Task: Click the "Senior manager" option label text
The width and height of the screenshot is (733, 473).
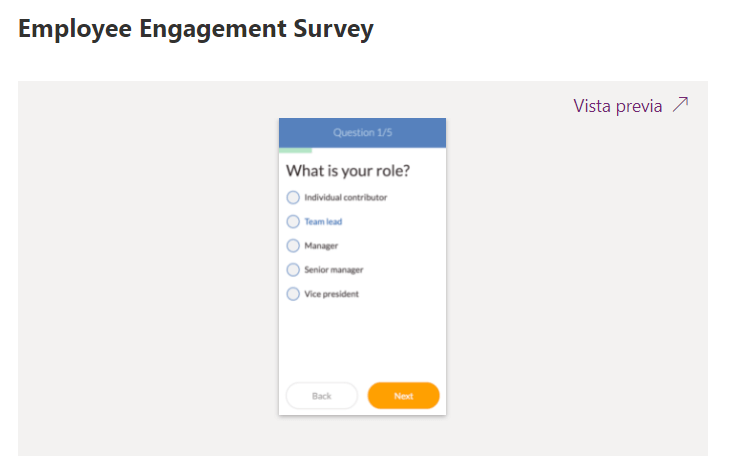Action: 333,270
